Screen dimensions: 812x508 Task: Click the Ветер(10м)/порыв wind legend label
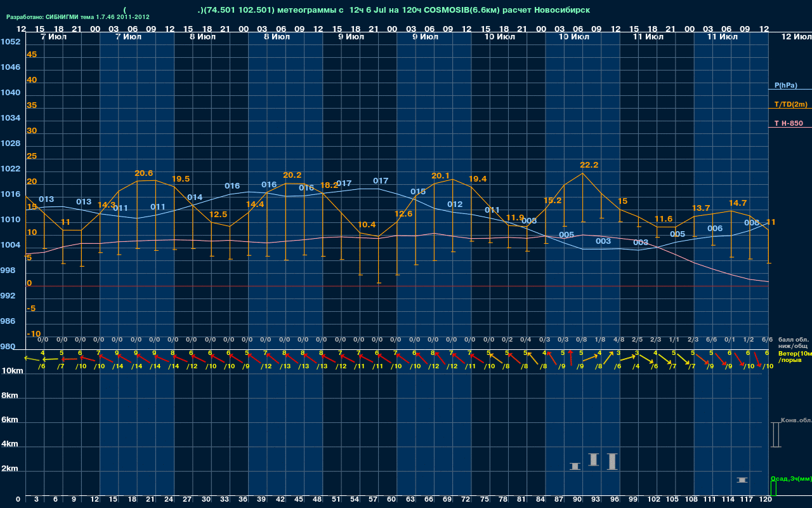[x=794, y=356]
